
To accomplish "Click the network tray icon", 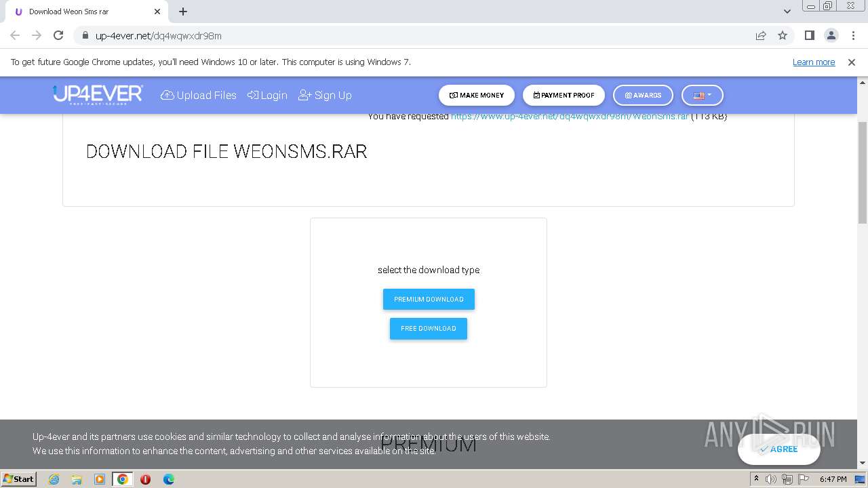I will click(787, 479).
